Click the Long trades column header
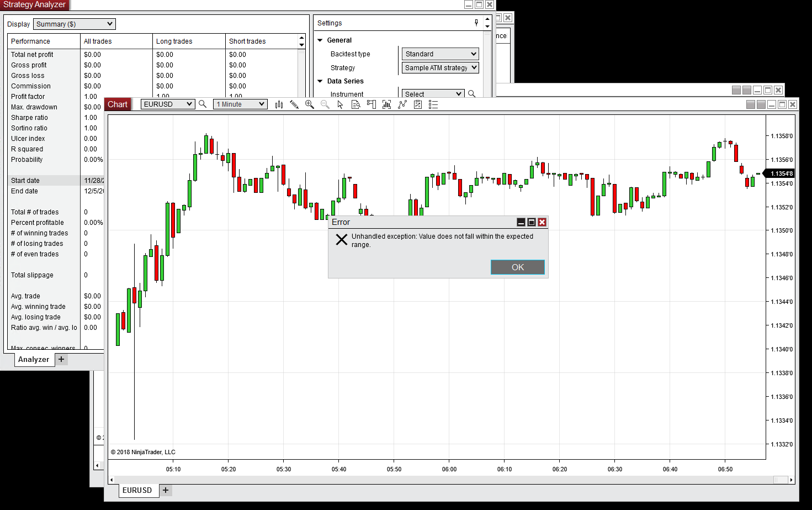812x510 pixels. click(189, 41)
